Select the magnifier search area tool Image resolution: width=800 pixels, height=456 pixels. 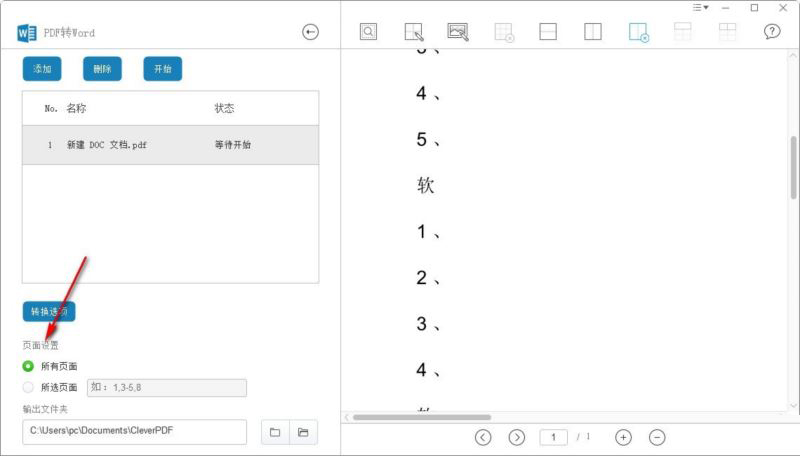pyautogui.click(x=368, y=32)
